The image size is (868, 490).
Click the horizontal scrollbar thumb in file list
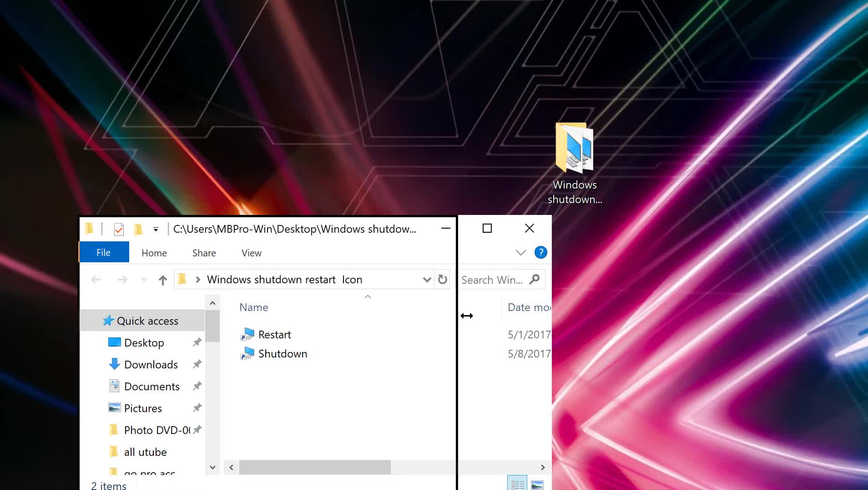315,467
